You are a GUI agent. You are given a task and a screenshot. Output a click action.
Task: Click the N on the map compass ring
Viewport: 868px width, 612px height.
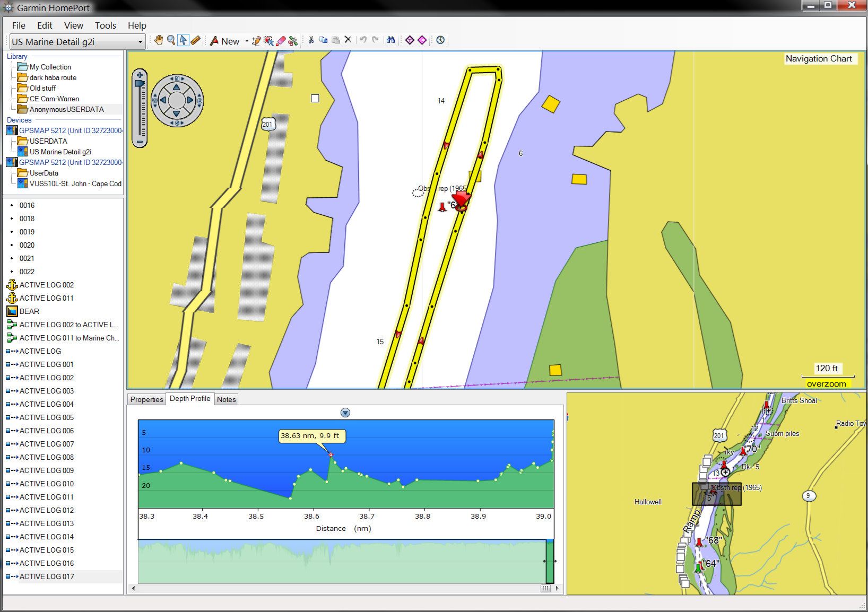tap(177, 78)
